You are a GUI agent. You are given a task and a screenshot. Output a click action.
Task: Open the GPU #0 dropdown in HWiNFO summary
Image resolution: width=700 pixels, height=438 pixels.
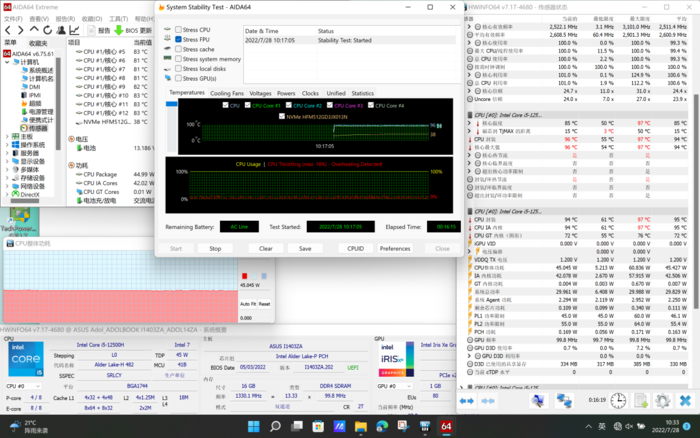(x=394, y=386)
